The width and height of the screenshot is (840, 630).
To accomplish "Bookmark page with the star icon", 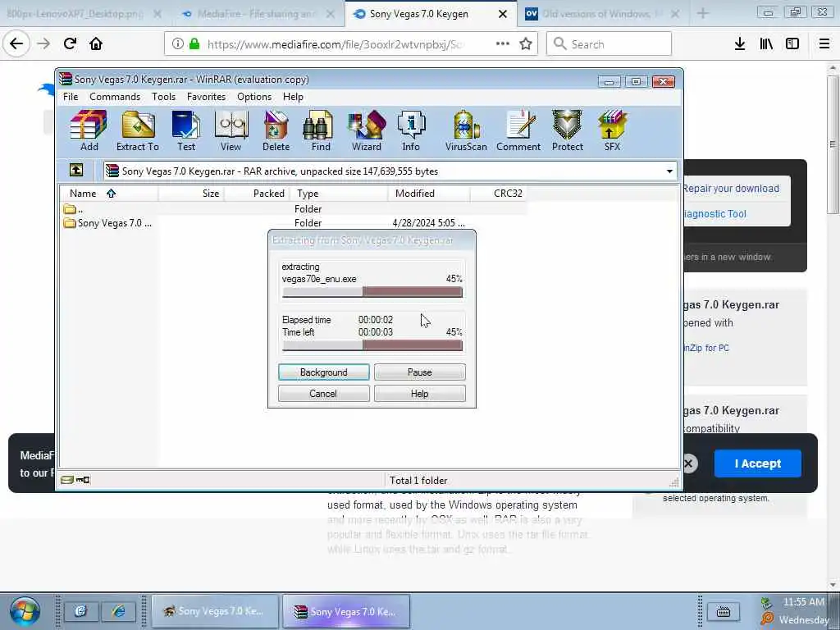I will [526, 44].
